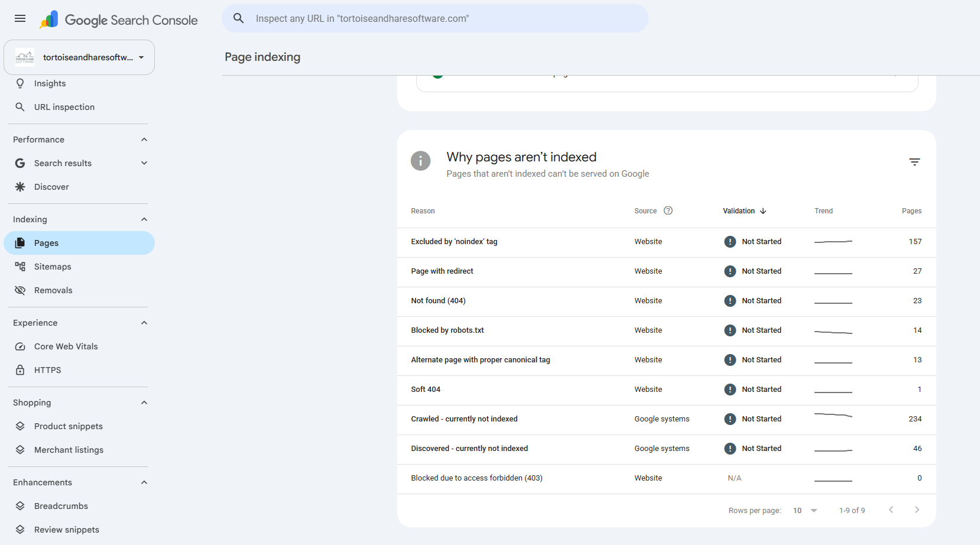This screenshot has height=545, width=980.
Task: Open Blocked due to access forbidden (403) row
Action: click(667, 478)
